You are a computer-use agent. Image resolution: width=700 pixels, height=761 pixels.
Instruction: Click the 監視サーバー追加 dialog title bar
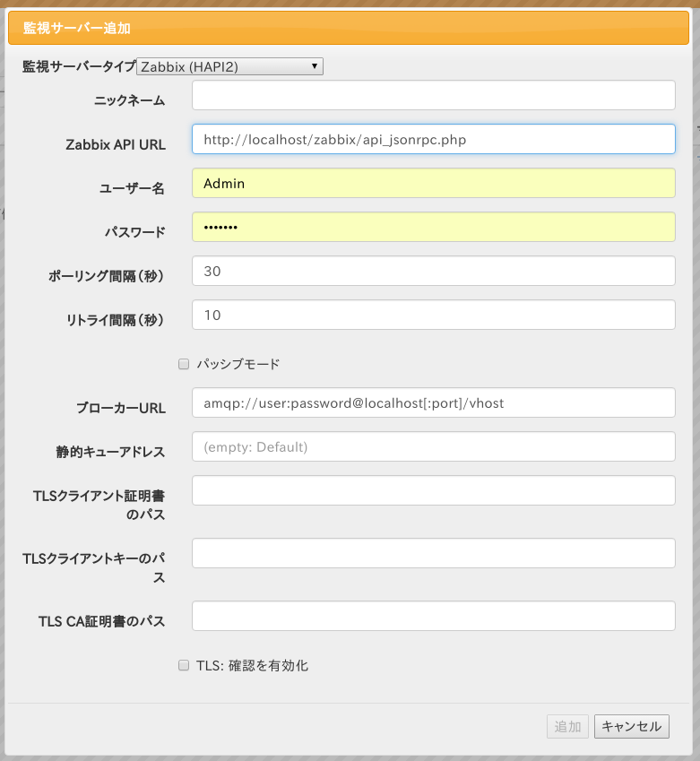pyautogui.click(x=350, y=29)
